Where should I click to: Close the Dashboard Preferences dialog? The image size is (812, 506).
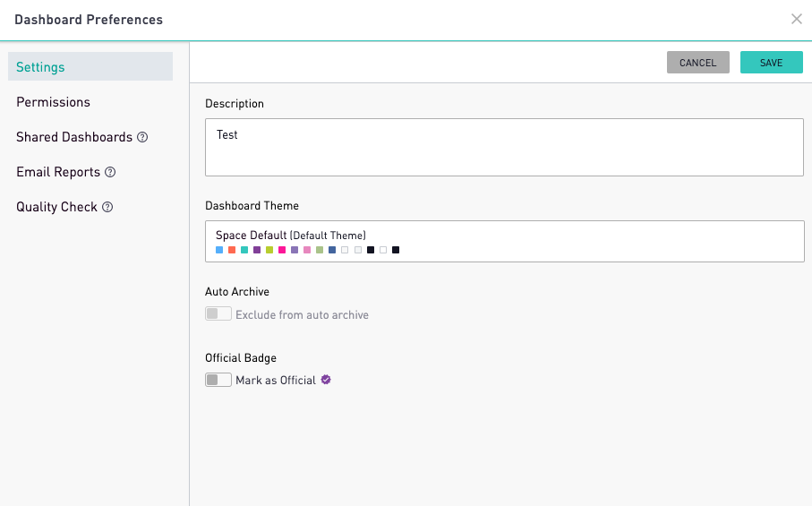click(796, 19)
